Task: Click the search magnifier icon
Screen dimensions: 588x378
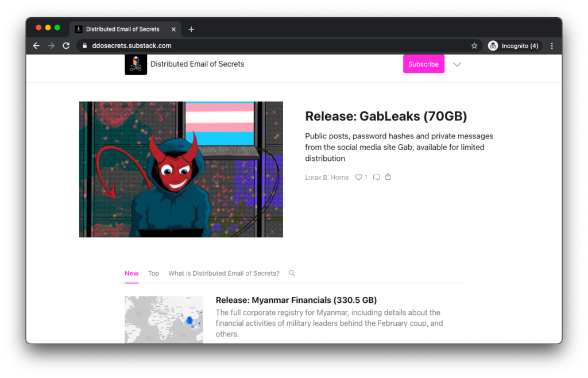Action: click(x=292, y=273)
